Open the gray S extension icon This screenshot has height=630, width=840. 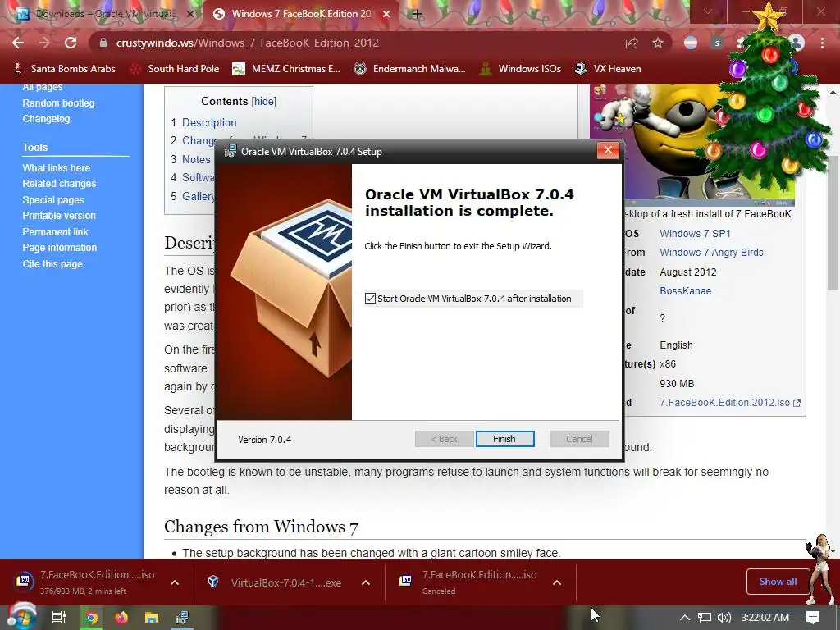point(717,43)
